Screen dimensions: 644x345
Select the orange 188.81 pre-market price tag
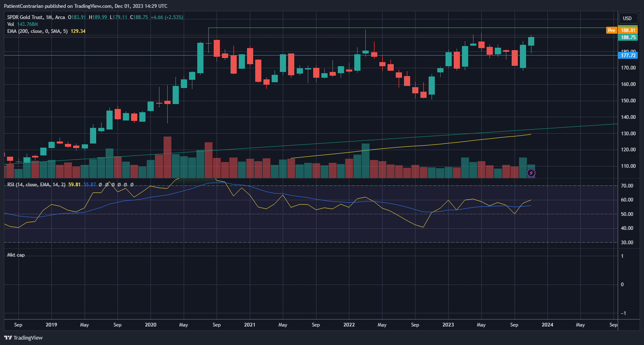628,30
